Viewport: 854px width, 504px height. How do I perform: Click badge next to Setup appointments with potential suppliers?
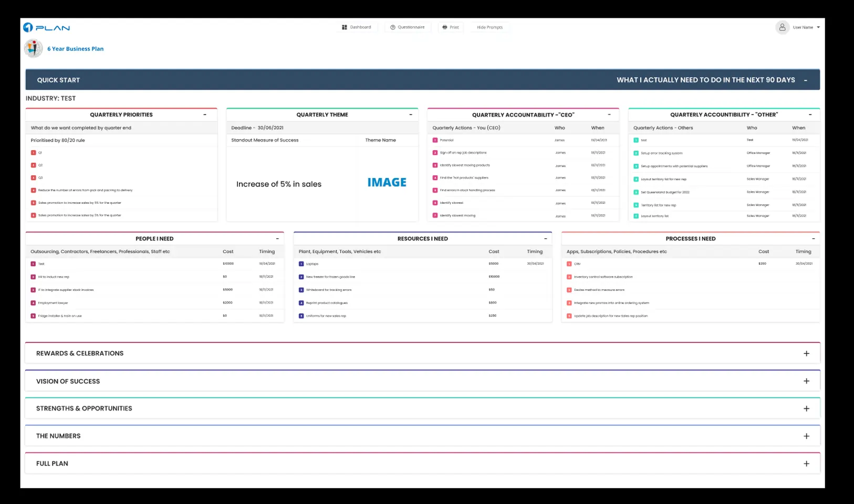(636, 166)
